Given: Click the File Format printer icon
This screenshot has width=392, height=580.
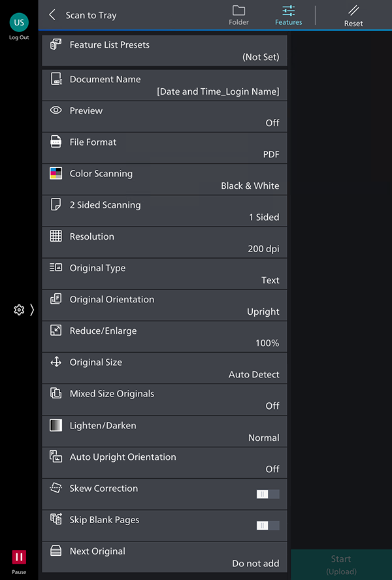Looking at the screenshot, I should [x=56, y=142].
